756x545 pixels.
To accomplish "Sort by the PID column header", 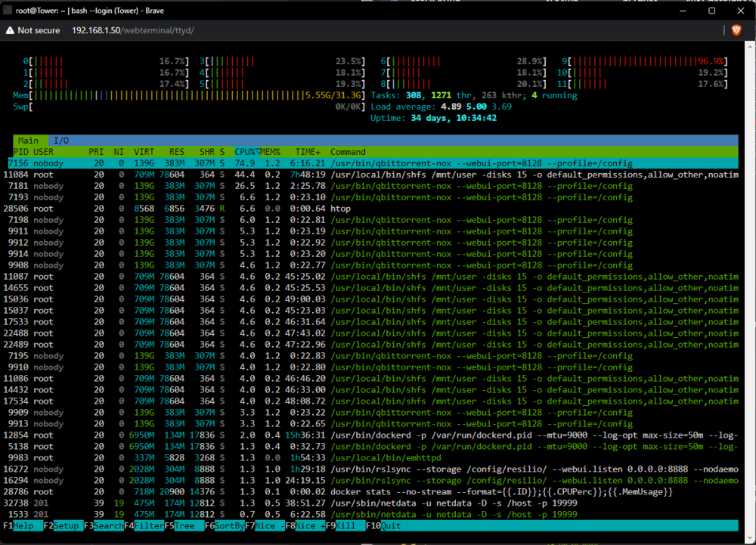I will coord(20,152).
